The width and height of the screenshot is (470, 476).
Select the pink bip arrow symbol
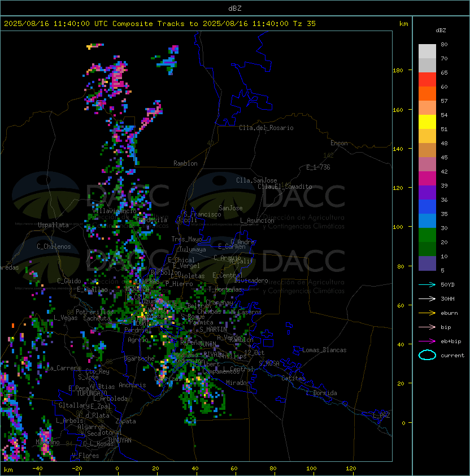427,327
